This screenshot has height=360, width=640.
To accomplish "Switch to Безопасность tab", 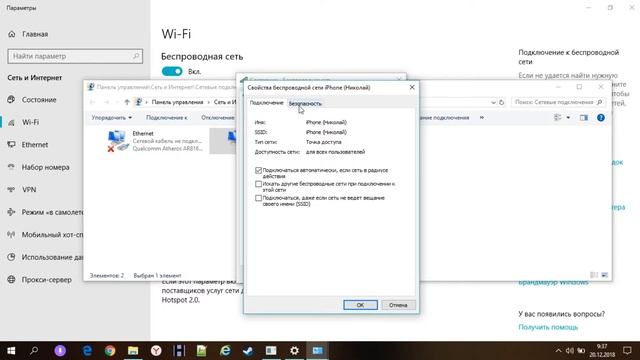I will point(305,103).
